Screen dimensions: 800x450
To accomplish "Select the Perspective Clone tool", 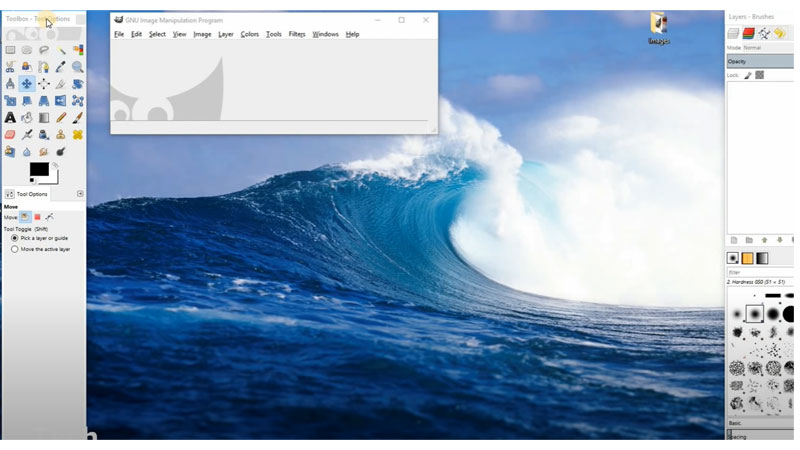I will (x=10, y=152).
